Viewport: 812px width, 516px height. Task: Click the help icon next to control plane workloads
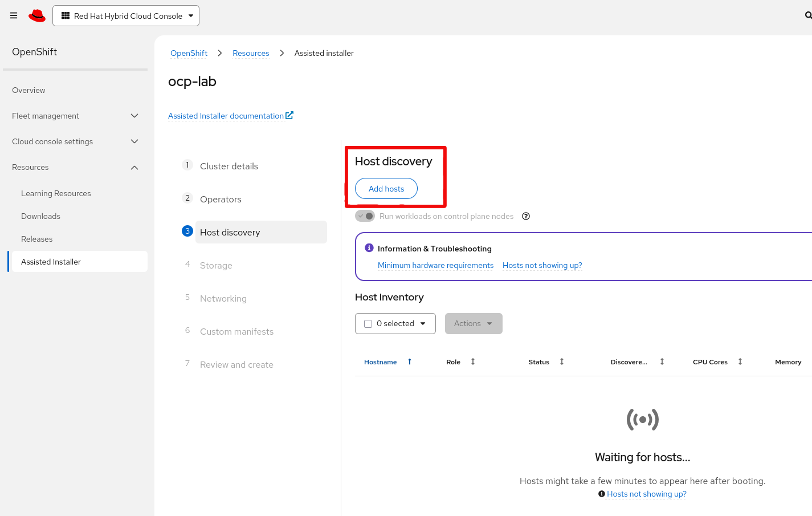coord(526,216)
